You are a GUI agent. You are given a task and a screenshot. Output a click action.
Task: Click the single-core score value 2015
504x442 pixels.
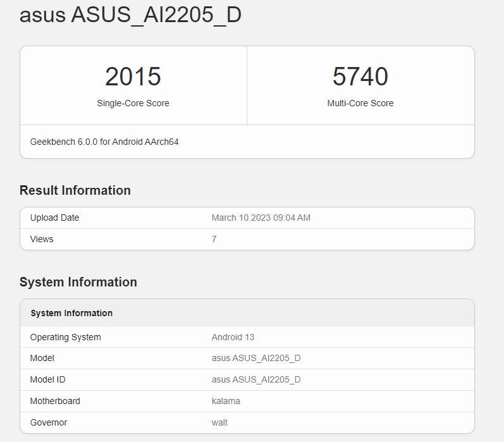click(x=133, y=77)
